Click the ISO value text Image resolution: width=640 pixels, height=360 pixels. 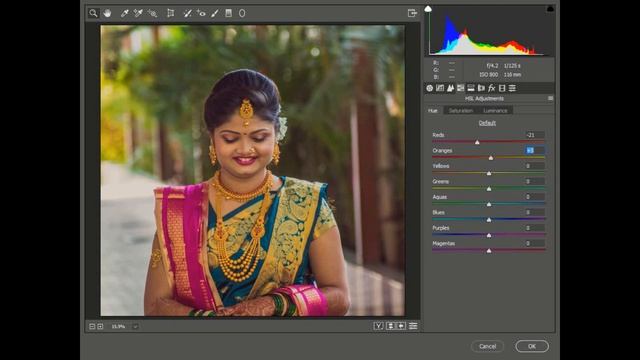[x=489, y=75]
